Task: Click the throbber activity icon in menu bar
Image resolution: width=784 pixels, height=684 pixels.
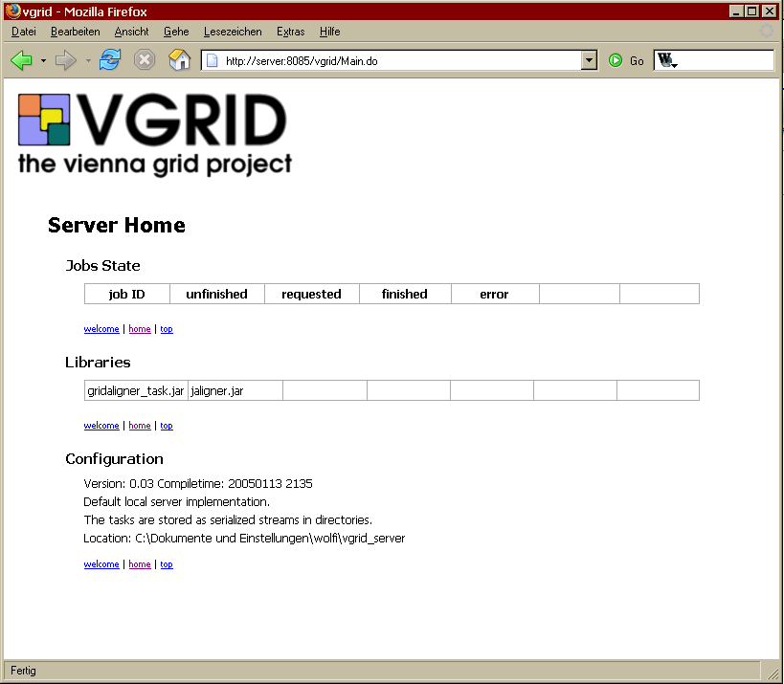Action: tap(767, 31)
